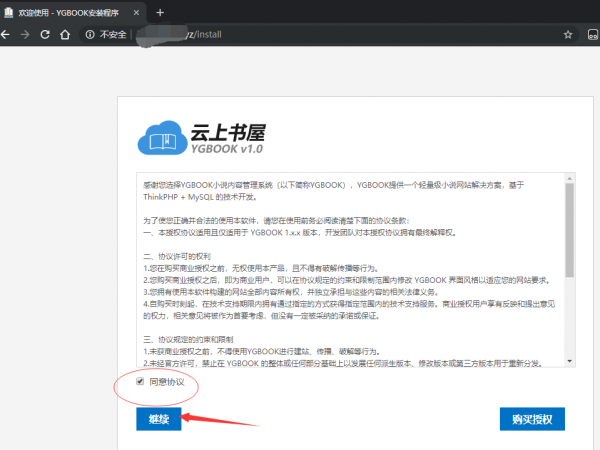
Task: Open a new browser tab
Action: pos(160,11)
